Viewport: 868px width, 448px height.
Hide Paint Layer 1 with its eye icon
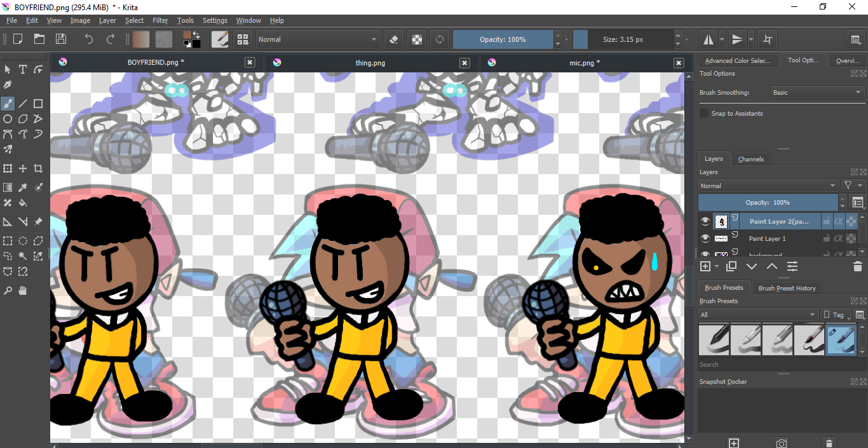(705, 238)
